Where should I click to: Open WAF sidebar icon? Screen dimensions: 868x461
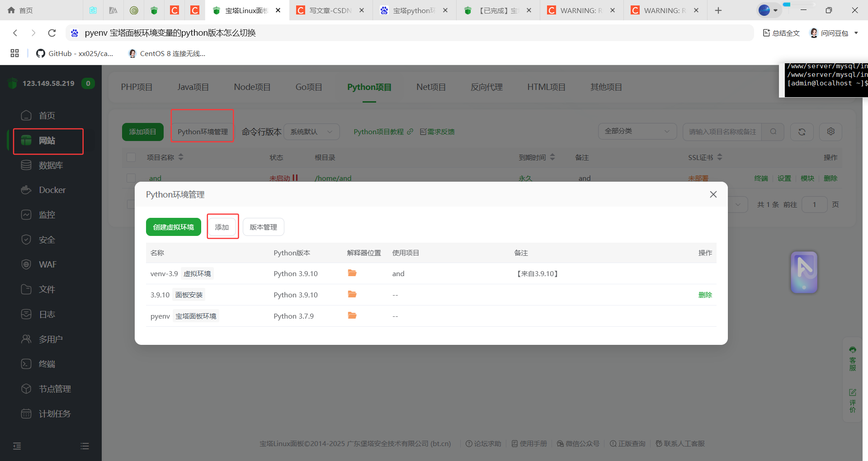26,264
